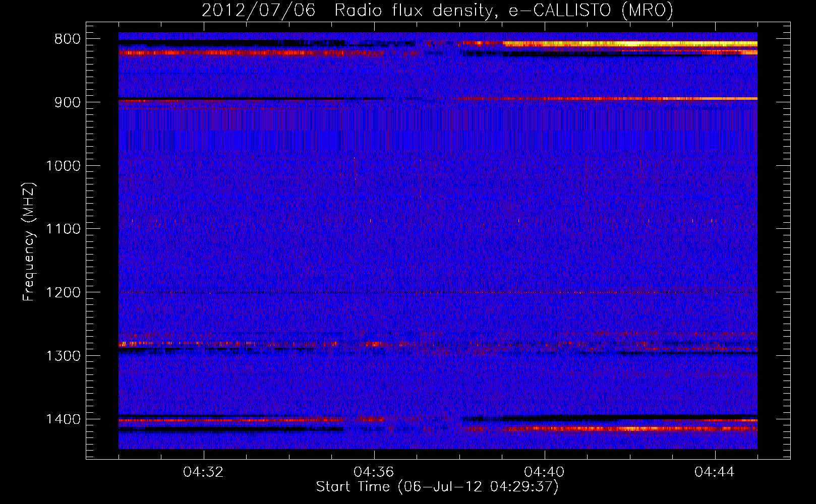Click the bright yellow emission band near 800 MHz

(630, 44)
